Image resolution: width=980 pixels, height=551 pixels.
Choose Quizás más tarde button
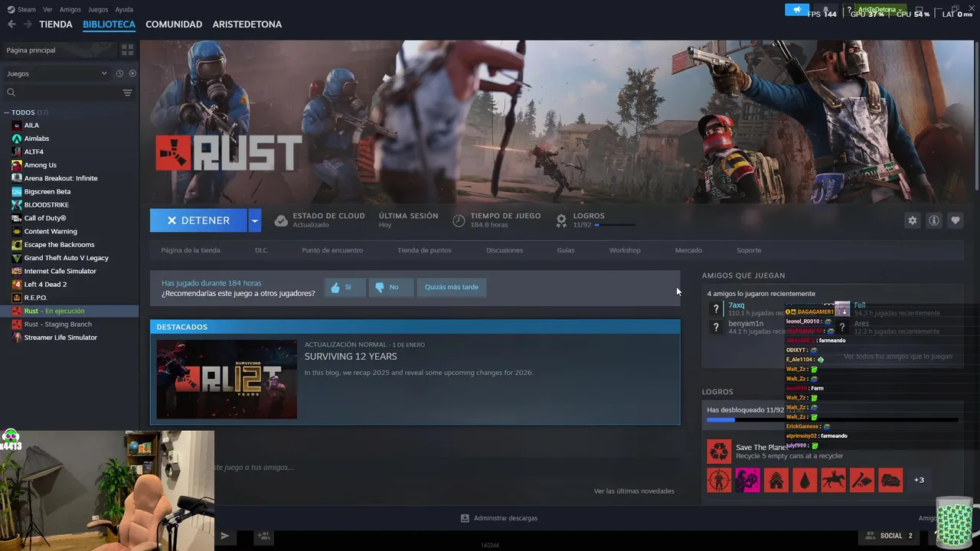pos(452,287)
